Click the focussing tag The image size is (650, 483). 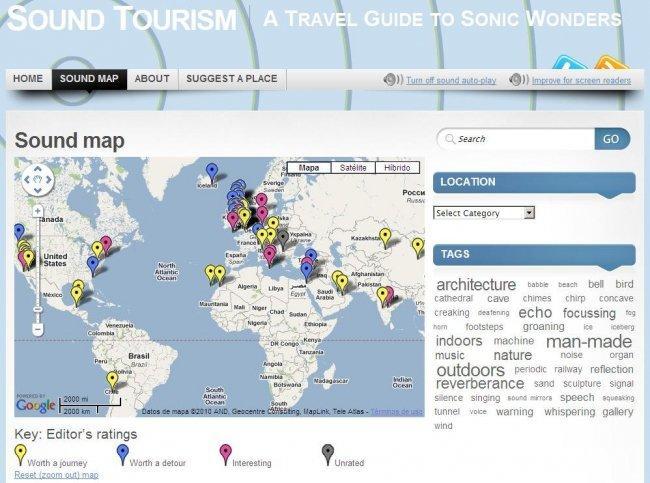[x=589, y=313]
